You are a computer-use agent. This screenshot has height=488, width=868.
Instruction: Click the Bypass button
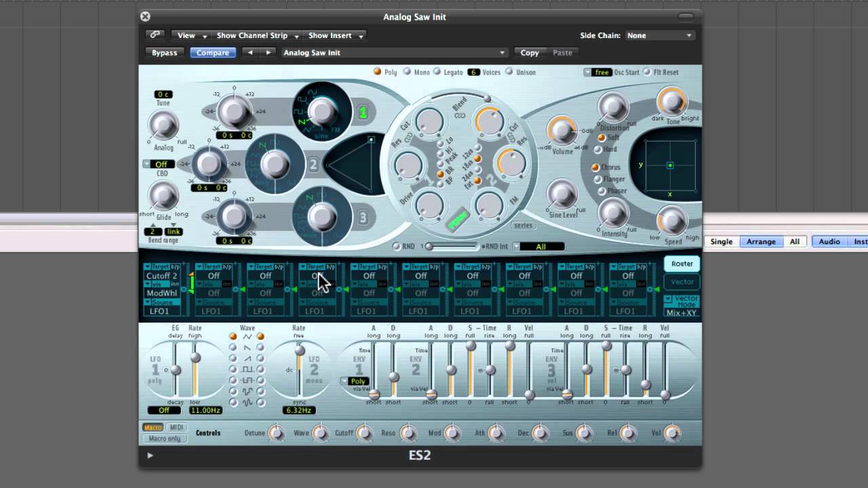(x=164, y=52)
